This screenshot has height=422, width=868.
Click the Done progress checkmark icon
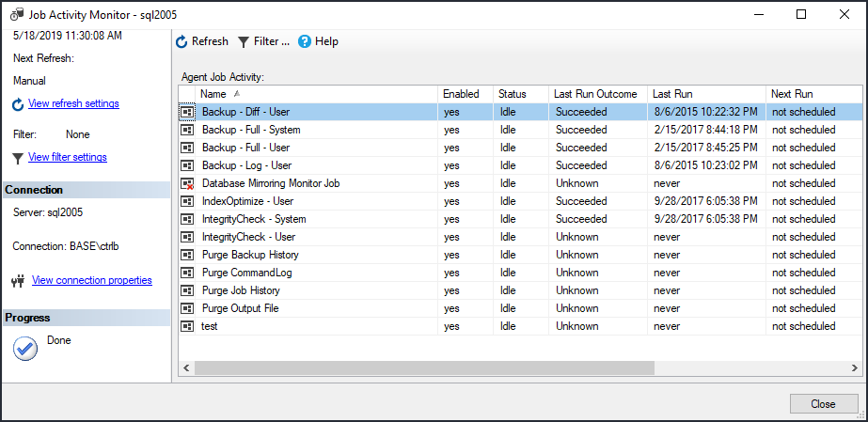(x=24, y=348)
